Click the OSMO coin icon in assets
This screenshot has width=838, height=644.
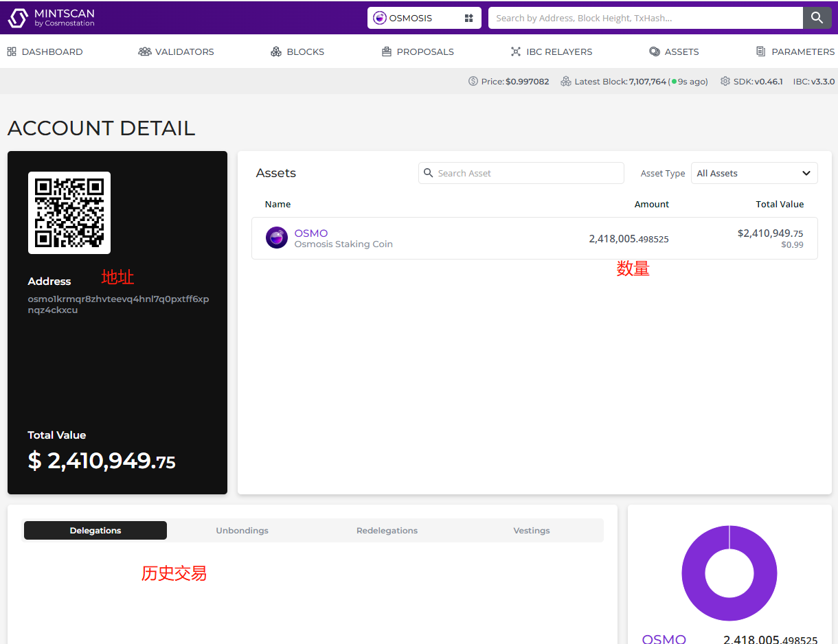(277, 238)
